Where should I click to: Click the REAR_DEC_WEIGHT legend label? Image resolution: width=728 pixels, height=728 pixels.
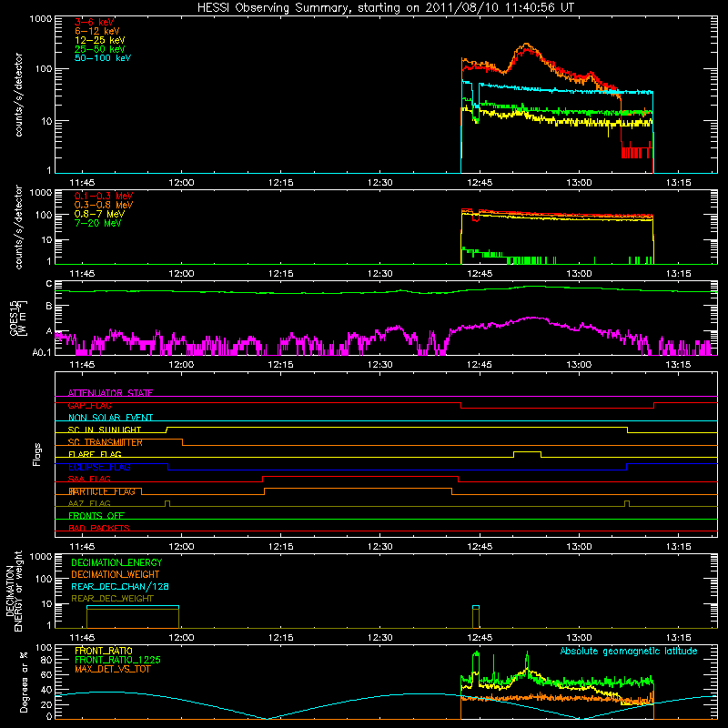click(x=112, y=599)
